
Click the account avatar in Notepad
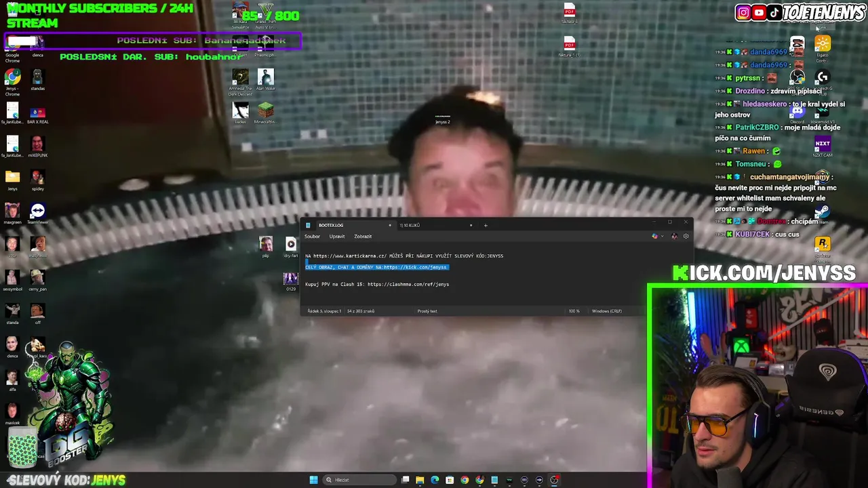(x=674, y=237)
